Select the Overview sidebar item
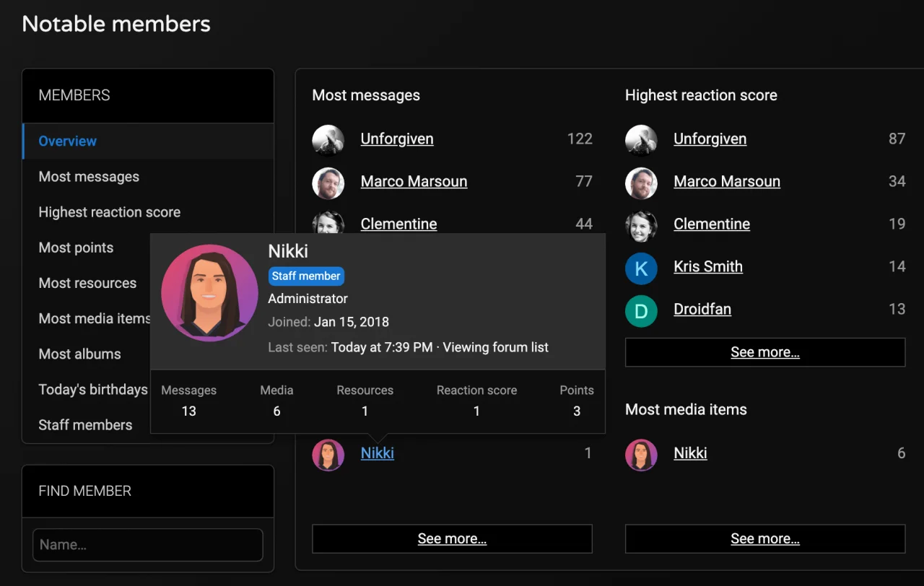 (68, 141)
